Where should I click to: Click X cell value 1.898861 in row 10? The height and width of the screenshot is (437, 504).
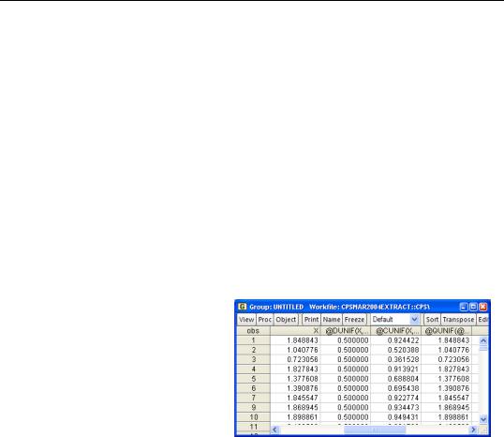[295, 417]
